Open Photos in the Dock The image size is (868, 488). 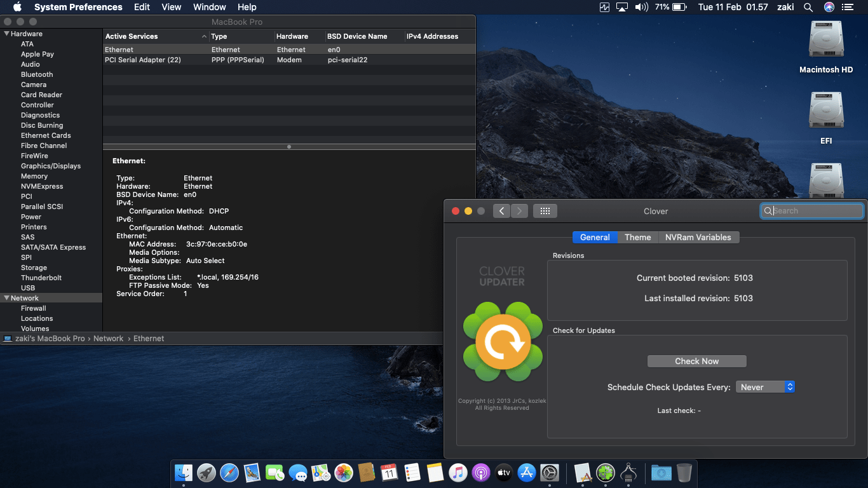pyautogui.click(x=344, y=472)
